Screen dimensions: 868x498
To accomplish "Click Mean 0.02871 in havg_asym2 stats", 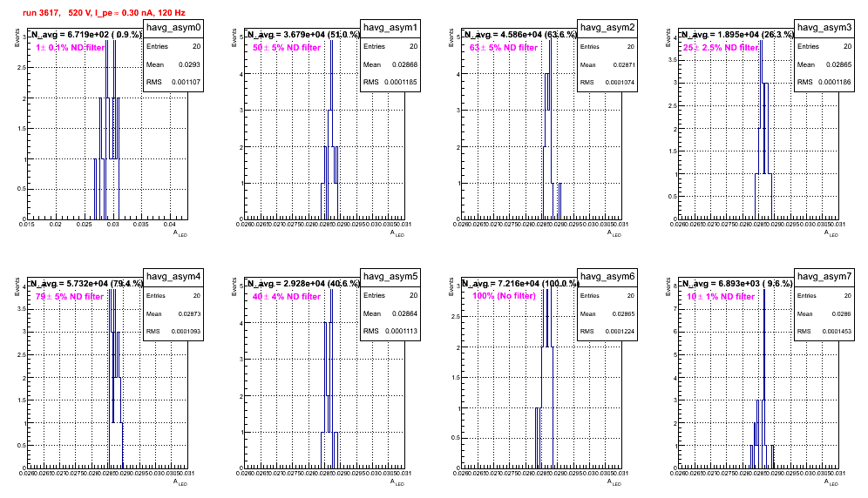I will coord(607,64).
